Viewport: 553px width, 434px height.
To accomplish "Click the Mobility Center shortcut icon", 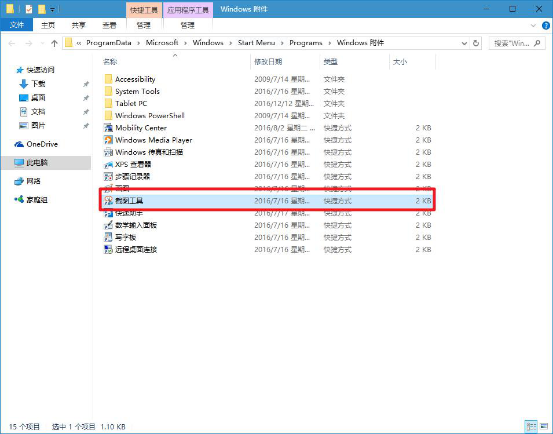I will (108, 128).
